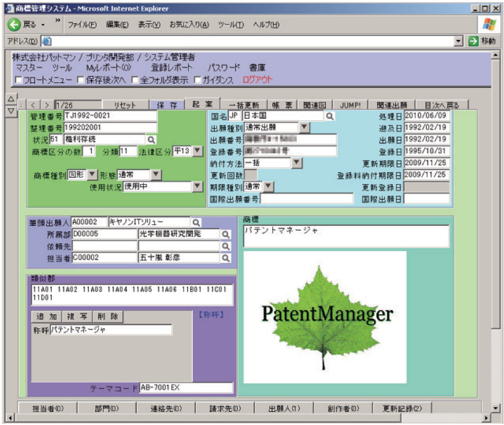The width and height of the screenshot is (504, 425).
Task: Open ヘルプ(H) menu
Action: pos(266,25)
